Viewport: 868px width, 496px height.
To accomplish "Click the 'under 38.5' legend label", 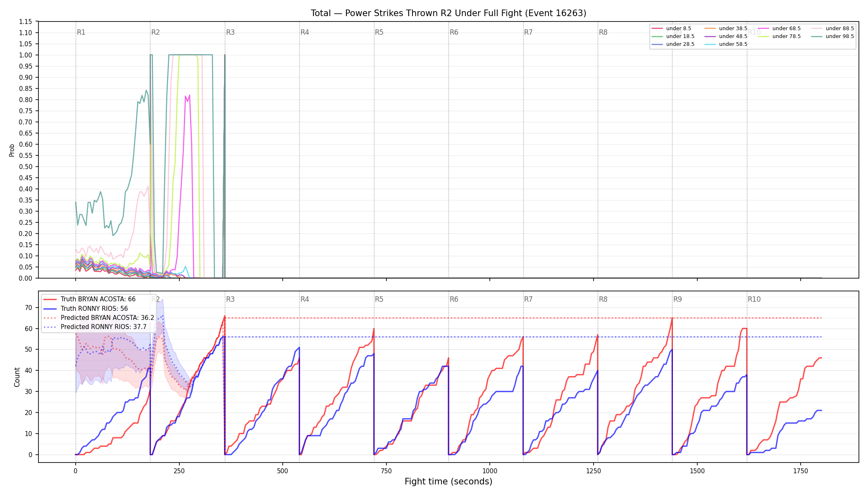I will pos(733,29).
